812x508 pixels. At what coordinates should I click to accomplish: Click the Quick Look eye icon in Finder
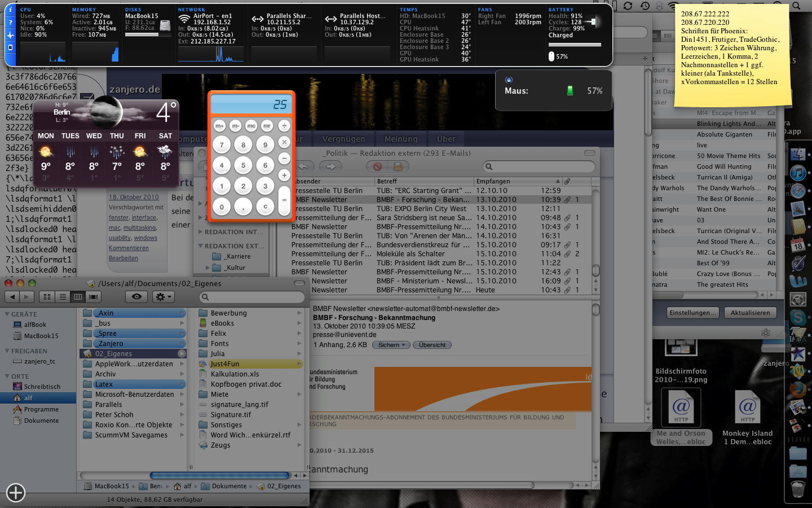(x=136, y=296)
